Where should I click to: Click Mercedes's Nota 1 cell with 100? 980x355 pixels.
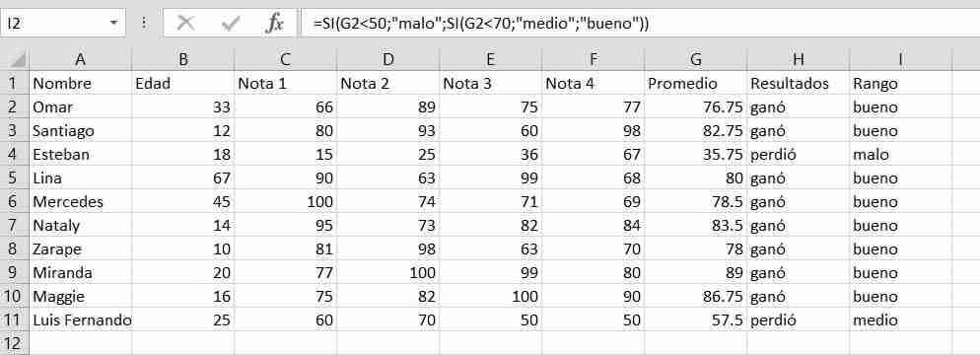(x=286, y=202)
